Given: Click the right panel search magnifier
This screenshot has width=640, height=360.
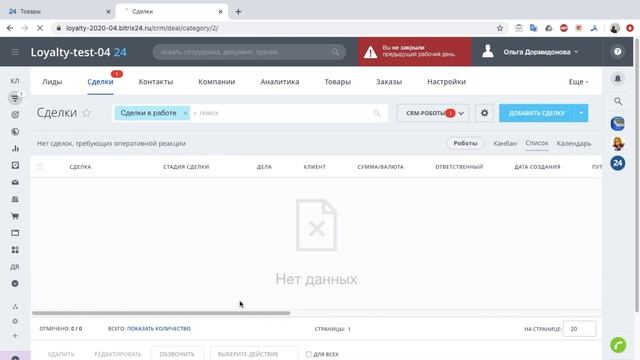Looking at the screenshot, I should (x=618, y=101).
